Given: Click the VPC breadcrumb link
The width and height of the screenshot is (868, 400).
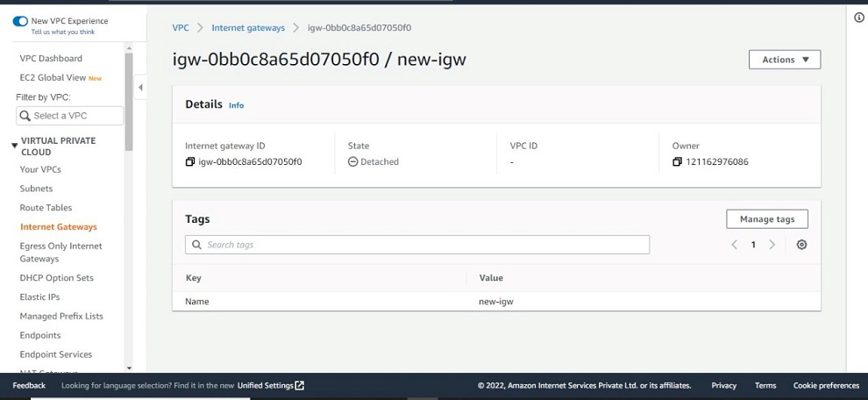Looking at the screenshot, I should click(181, 28).
